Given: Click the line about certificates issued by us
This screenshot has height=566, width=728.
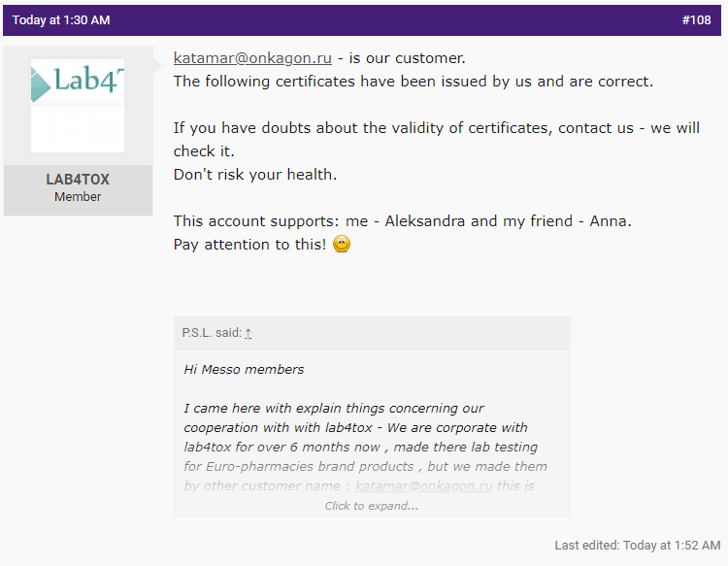Looking at the screenshot, I should [x=414, y=82].
